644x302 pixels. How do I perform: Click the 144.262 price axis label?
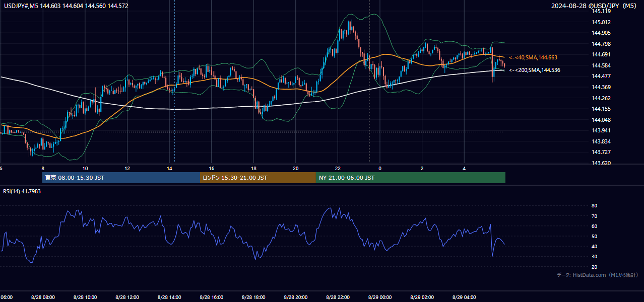602,98
